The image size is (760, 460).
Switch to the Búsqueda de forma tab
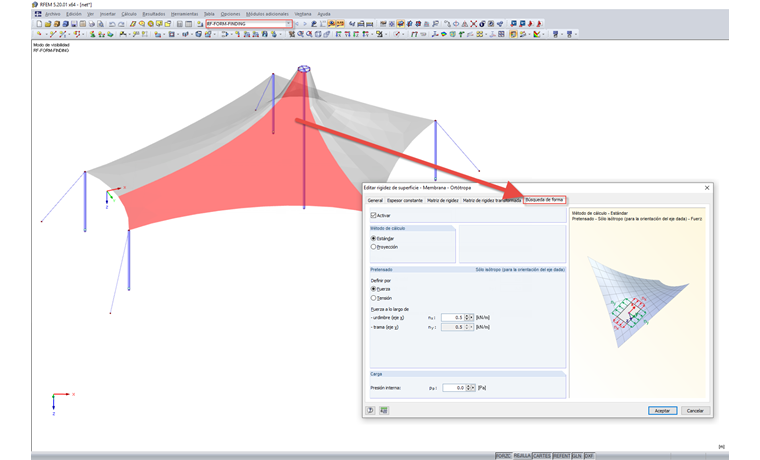coord(544,200)
